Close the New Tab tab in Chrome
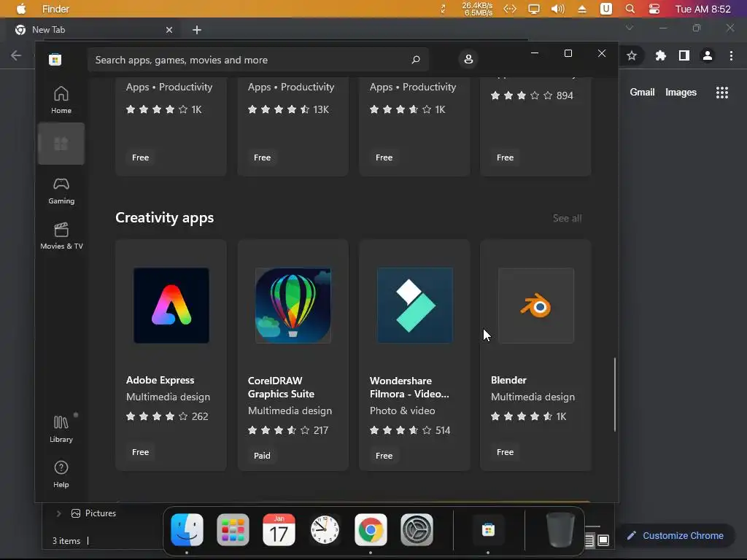The height and width of the screenshot is (560, 747). pos(169,30)
